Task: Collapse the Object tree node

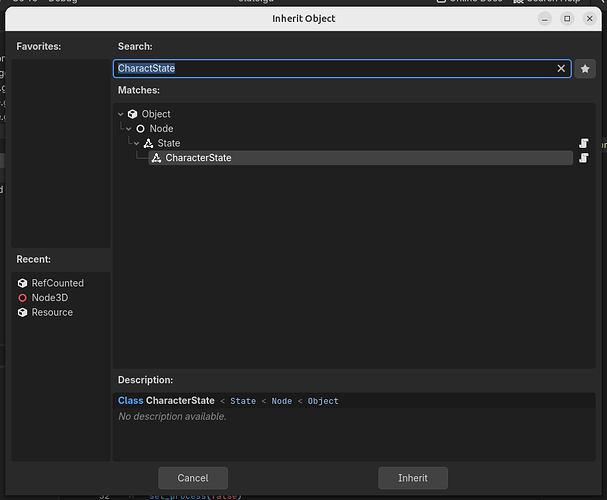Action: (120, 114)
